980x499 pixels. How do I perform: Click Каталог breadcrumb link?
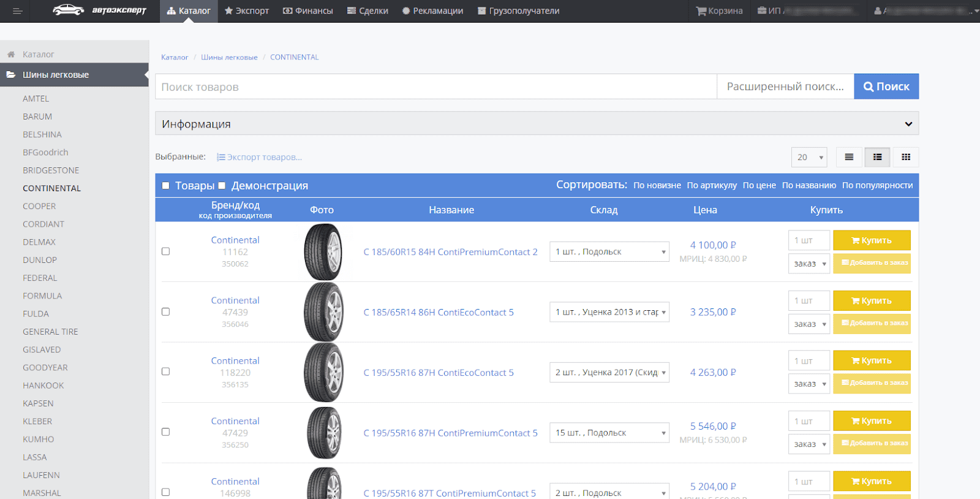click(175, 58)
